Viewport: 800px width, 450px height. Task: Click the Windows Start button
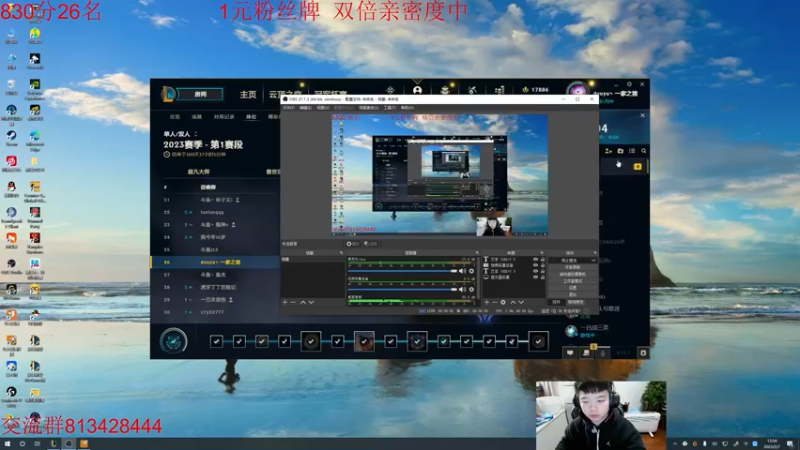point(7,444)
